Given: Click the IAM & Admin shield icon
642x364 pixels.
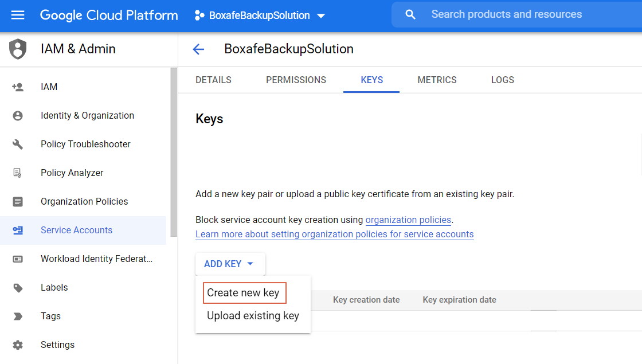Looking at the screenshot, I should click(18, 49).
